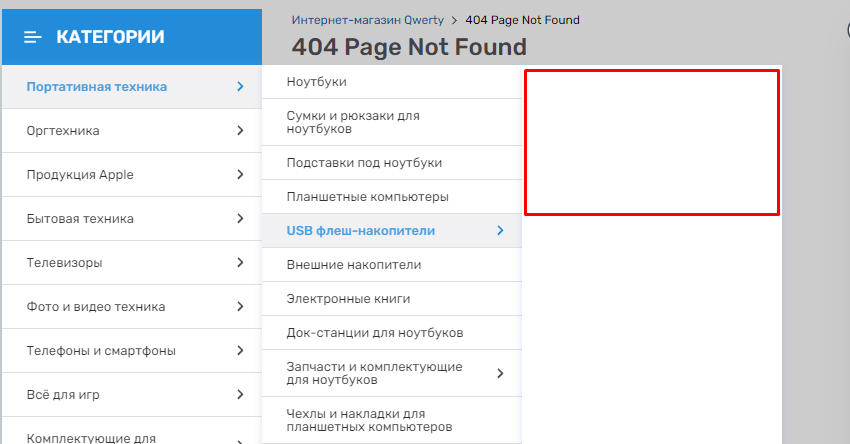Viewport: 850px width, 444px height.
Task: Open the Ноутбуки submenu item
Action: [316, 81]
